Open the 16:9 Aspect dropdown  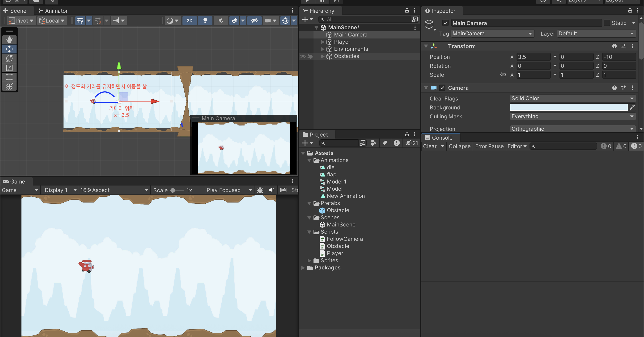(x=114, y=190)
